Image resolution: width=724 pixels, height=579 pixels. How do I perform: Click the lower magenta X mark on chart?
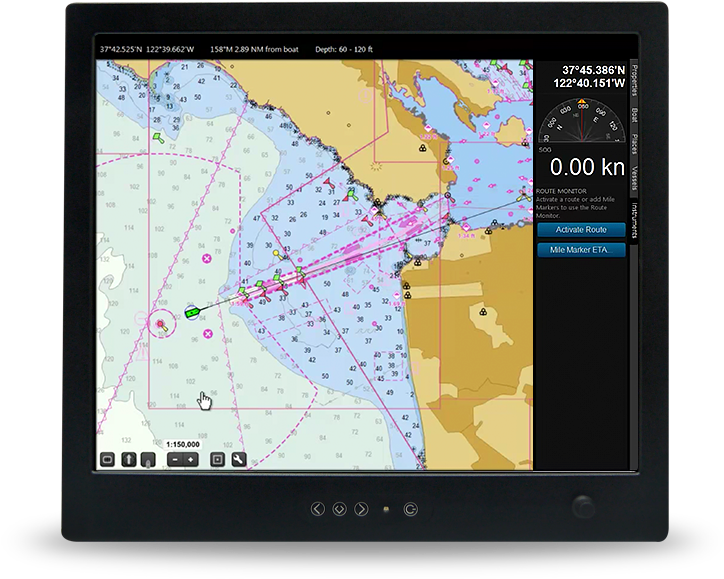(208, 333)
